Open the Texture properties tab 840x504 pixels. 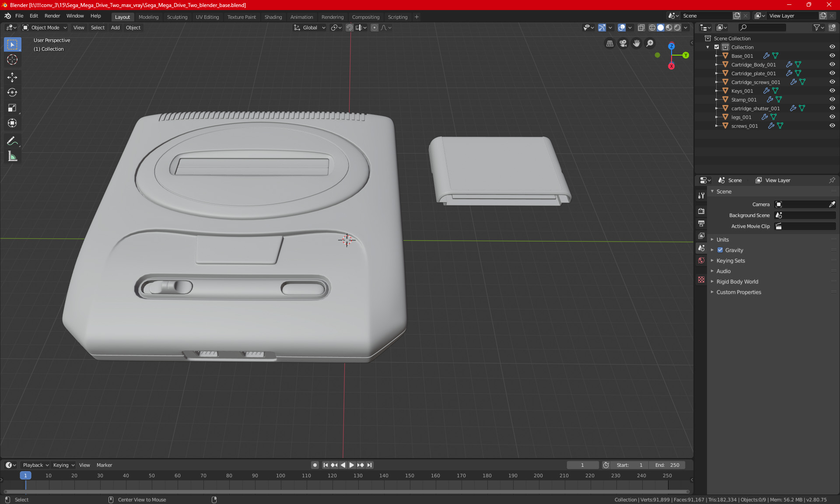(x=701, y=280)
